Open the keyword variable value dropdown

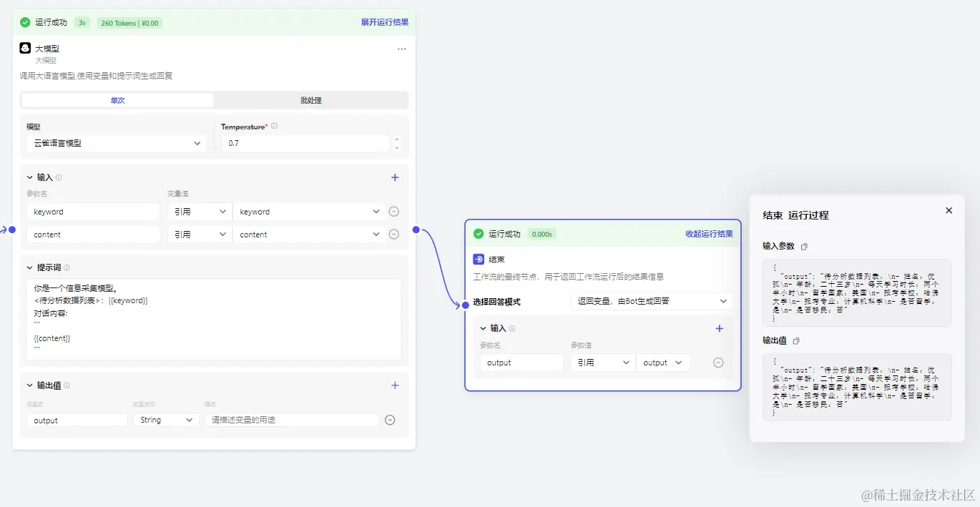309,212
